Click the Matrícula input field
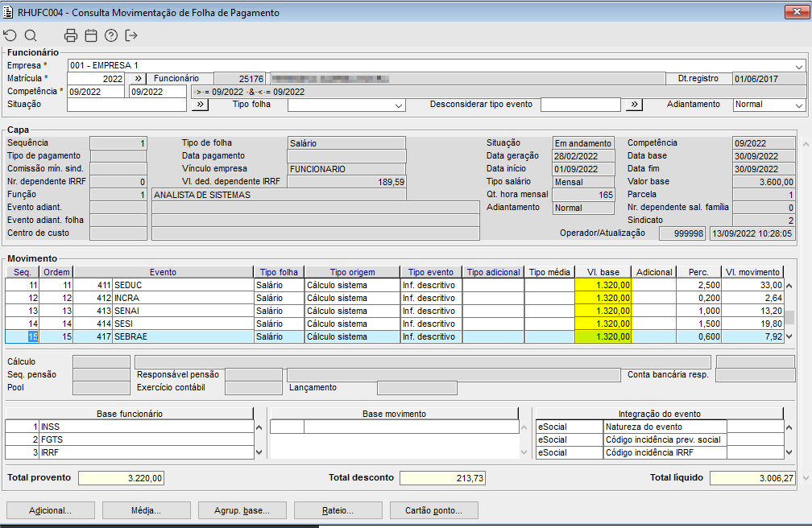This screenshot has height=528, width=812. (x=97, y=79)
